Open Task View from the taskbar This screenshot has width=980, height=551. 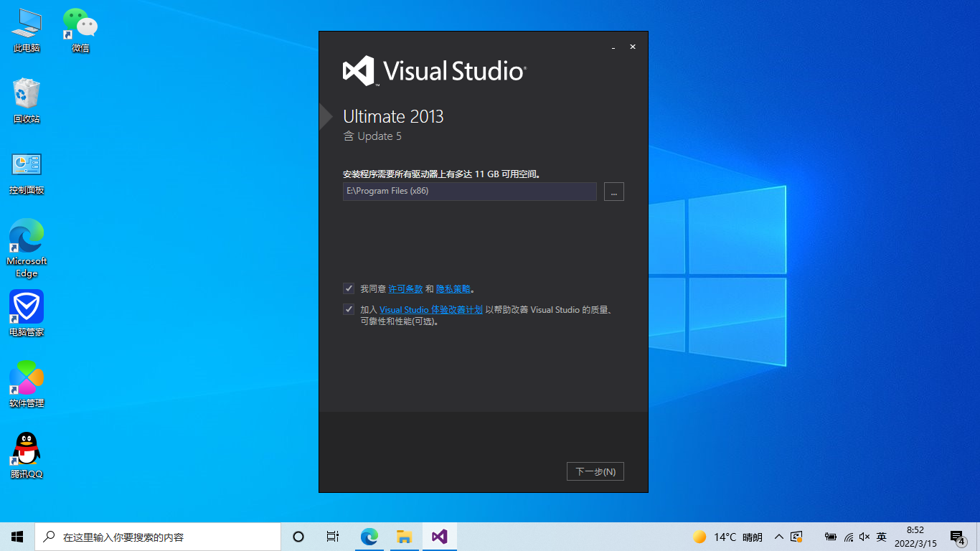tap(333, 537)
